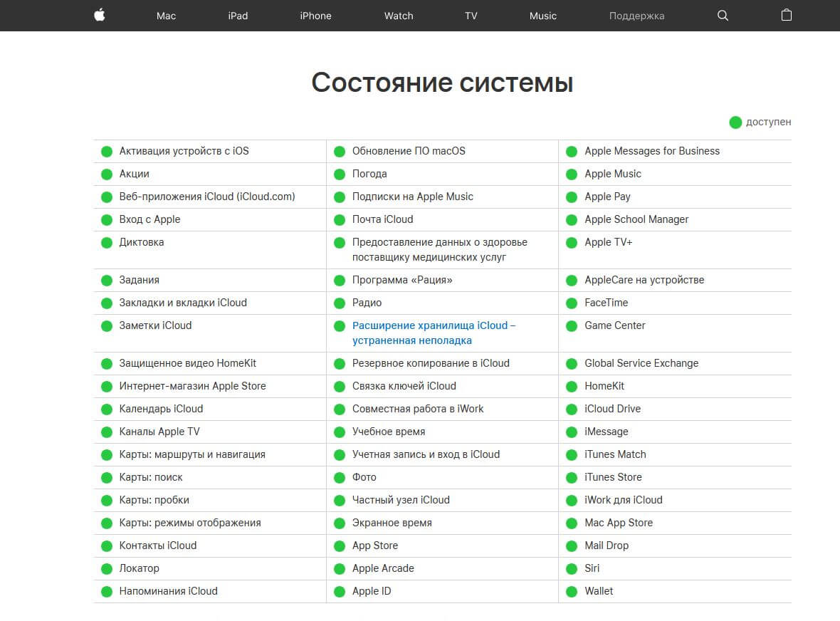This screenshot has height=621, width=840.
Task: Click green dot beside HomeKit row
Action: point(572,387)
